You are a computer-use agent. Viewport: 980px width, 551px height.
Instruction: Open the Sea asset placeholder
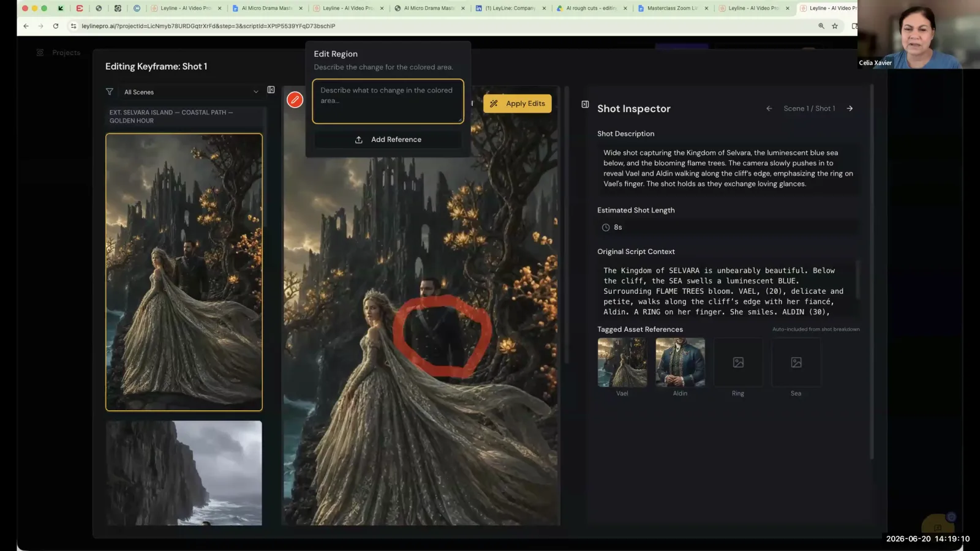pyautogui.click(x=796, y=362)
